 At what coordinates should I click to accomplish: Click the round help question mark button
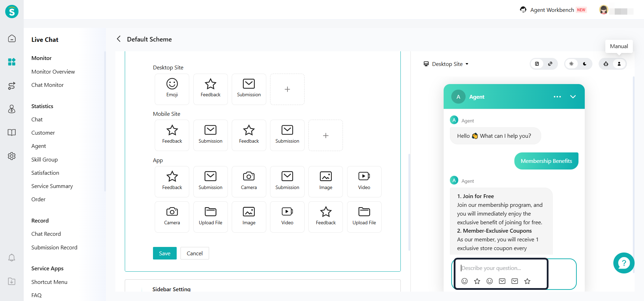[623, 263]
